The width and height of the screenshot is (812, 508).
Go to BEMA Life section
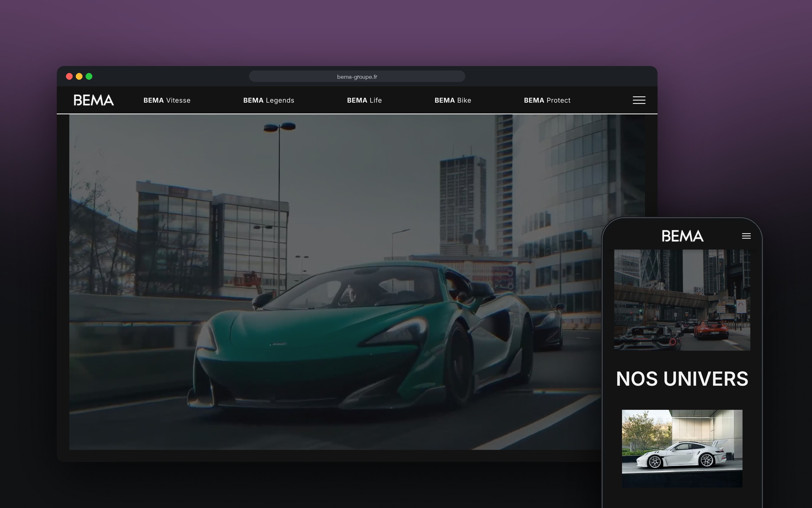click(364, 100)
